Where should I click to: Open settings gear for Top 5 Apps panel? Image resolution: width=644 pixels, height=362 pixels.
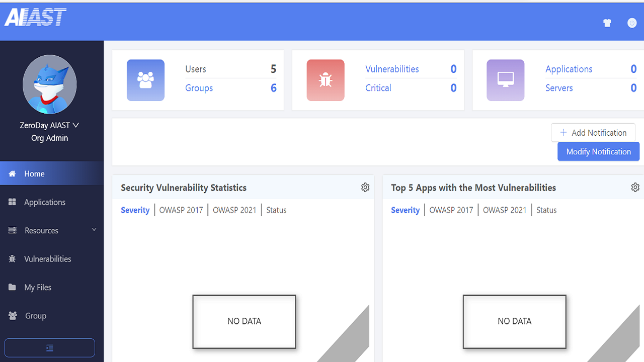tap(635, 188)
